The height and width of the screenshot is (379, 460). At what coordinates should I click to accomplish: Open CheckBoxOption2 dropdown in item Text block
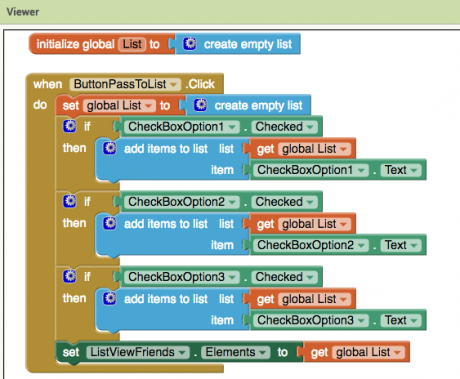[x=311, y=245]
